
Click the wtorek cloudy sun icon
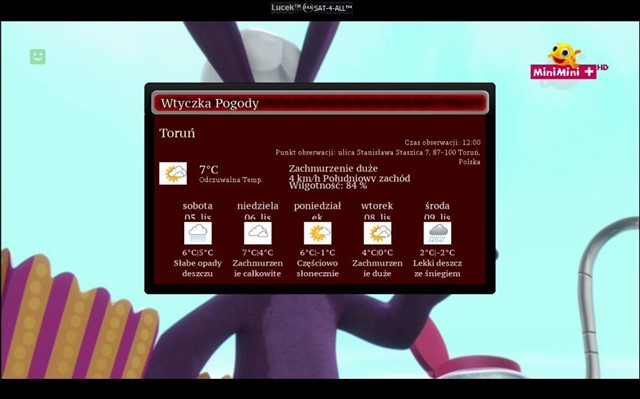coord(378,233)
